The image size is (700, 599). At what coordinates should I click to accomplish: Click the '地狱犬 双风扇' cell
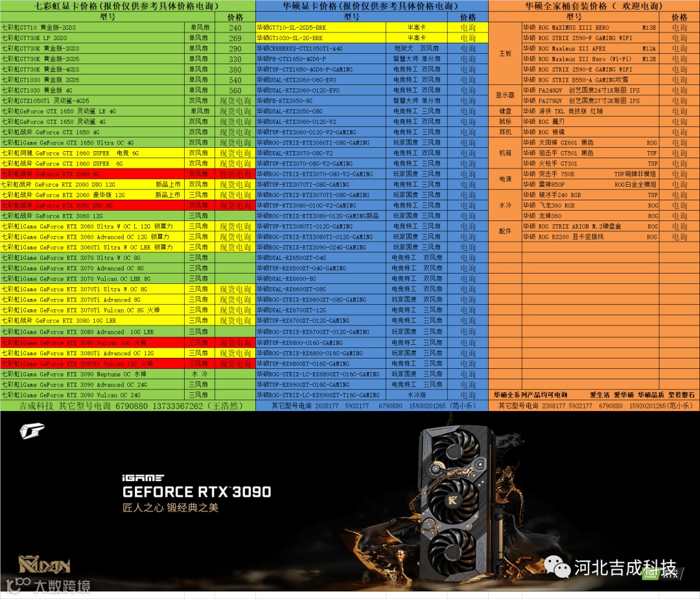click(417, 48)
